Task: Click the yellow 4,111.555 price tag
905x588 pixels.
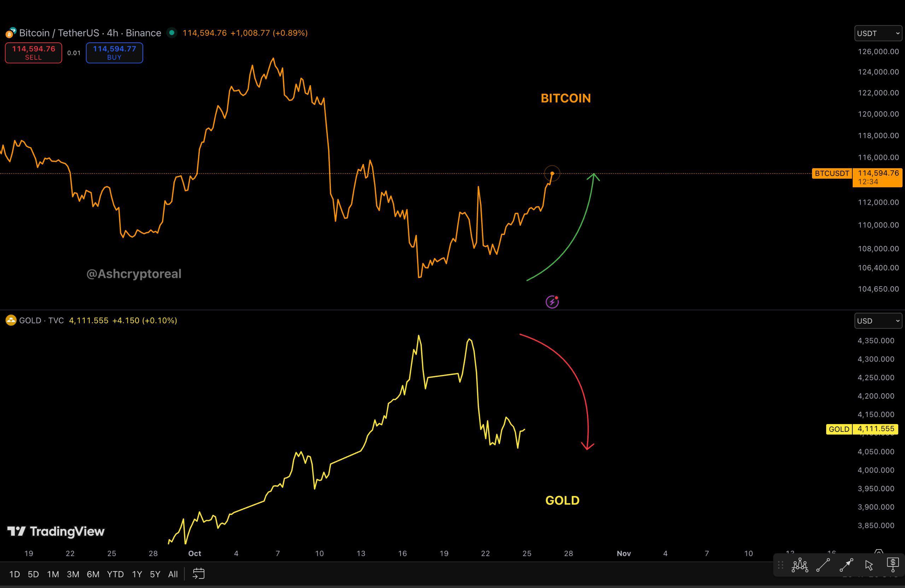Action: pos(876,429)
